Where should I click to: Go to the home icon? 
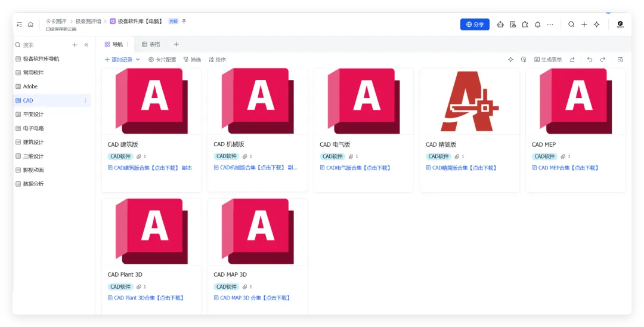click(30, 24)
